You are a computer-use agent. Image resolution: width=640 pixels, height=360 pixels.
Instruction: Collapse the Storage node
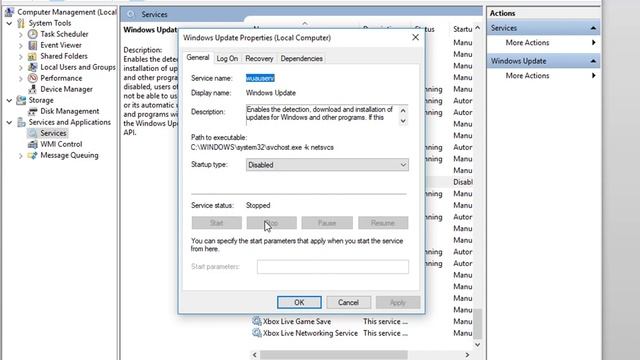pos(9,100)
